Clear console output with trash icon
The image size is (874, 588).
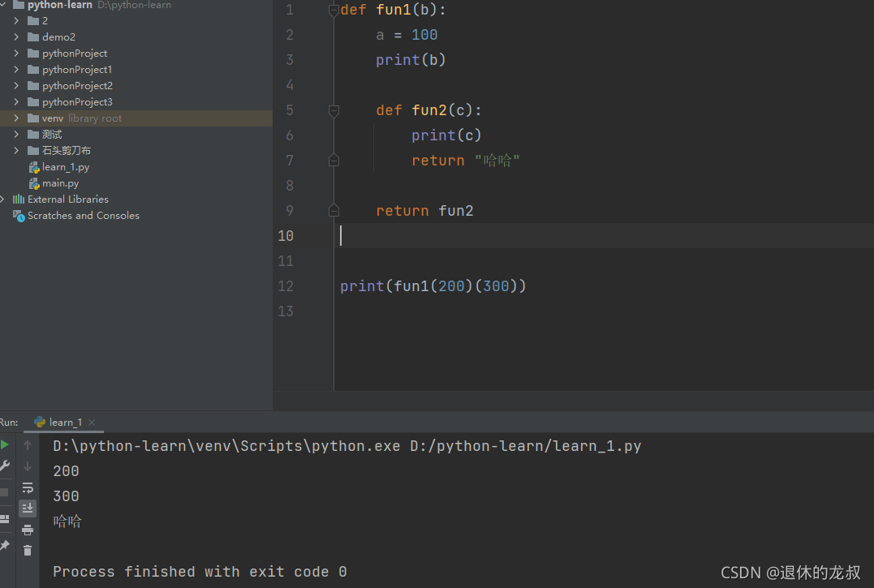28,551
